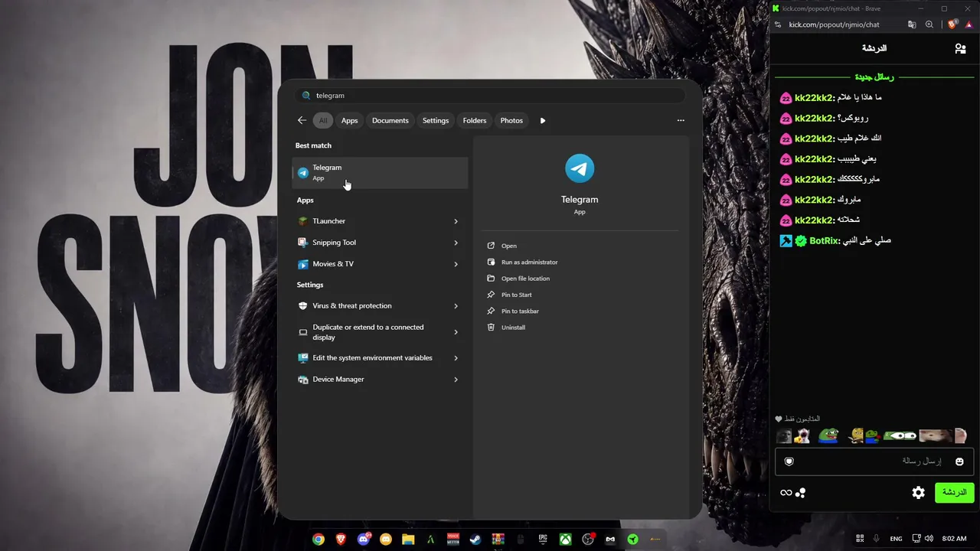Click the Brave Shields icon in chat window
Image resolution: width=980 pixels, height=551 pixels.
coord(952,24)
